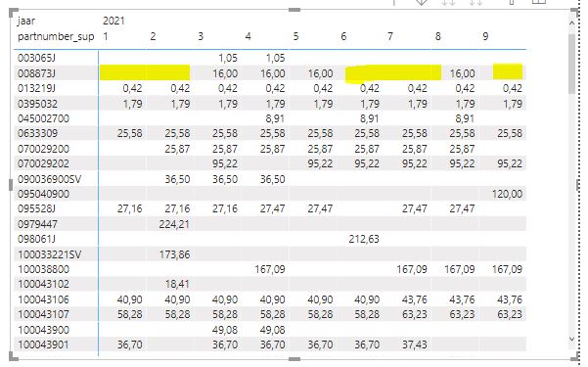Select row header 090036900SV
This screenshot has width=588, height=367.
50,179
